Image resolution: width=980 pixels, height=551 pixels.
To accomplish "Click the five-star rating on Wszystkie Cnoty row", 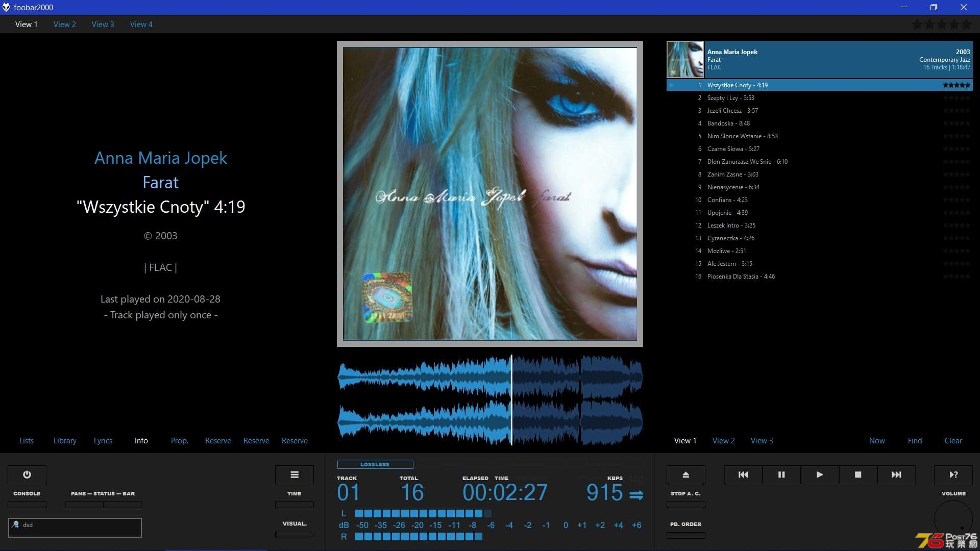I will 957,85.
